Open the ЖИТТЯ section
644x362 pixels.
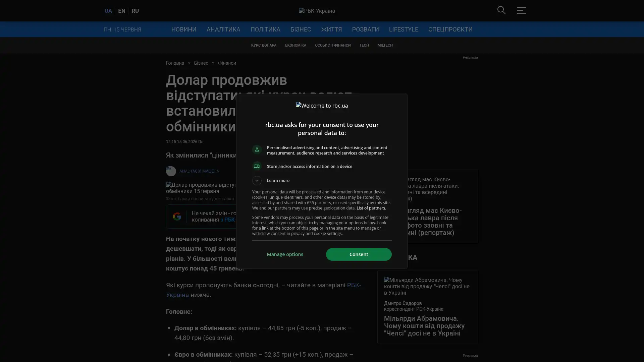tap(331, 29)
